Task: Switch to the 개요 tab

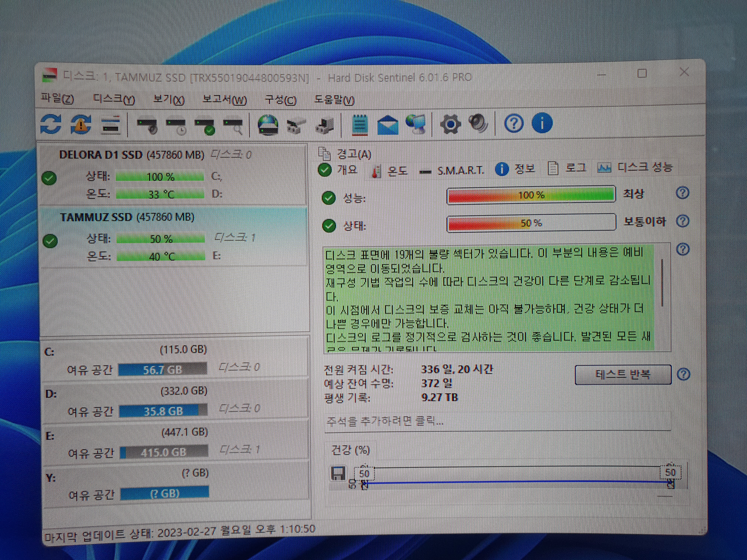Action: [338, 169]
